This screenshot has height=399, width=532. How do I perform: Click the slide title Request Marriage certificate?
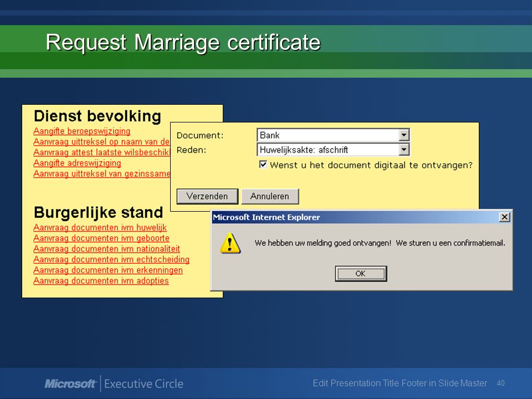pyautogui.click(x=183, y=42)
